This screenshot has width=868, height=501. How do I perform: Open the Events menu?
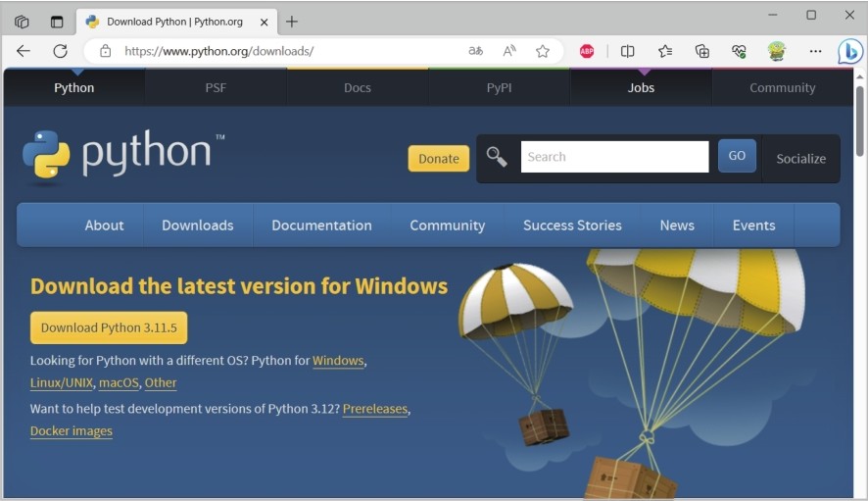[754, 225]
